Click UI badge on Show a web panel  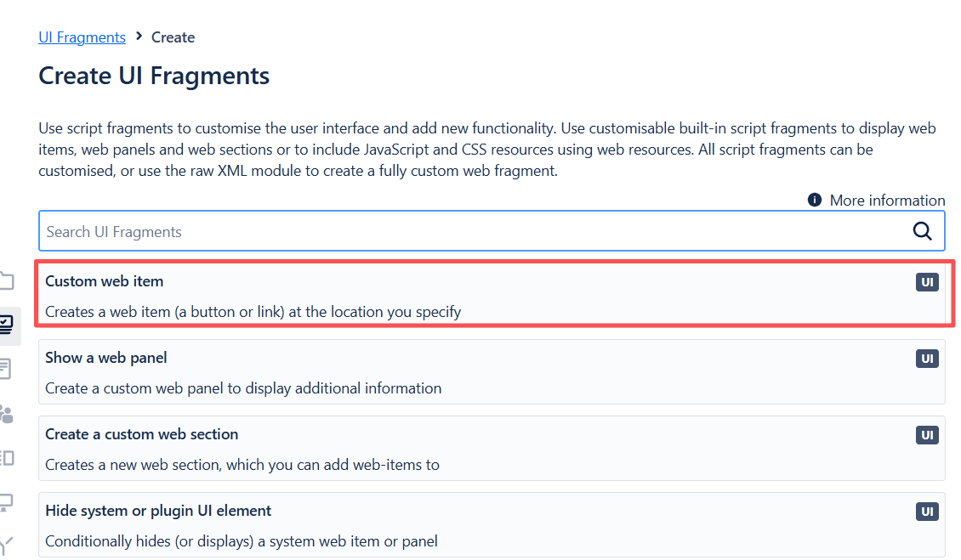[927, 359]
